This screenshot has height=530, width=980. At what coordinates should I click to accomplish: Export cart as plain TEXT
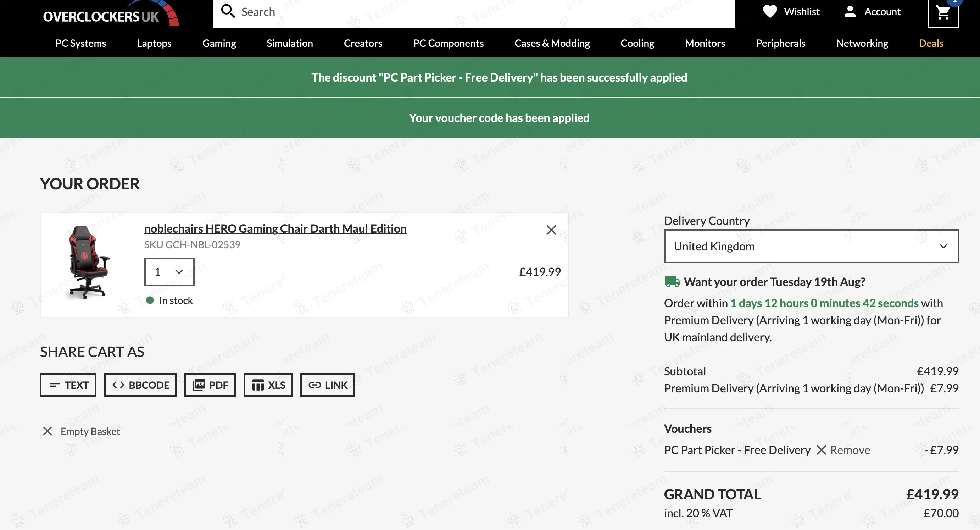click(68, 385)
